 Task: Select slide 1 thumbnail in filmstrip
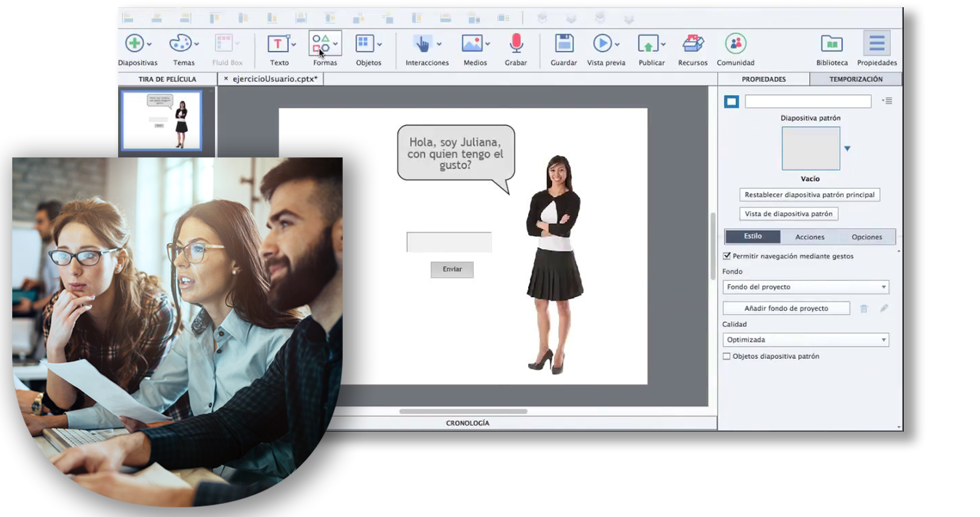[162, 120]
